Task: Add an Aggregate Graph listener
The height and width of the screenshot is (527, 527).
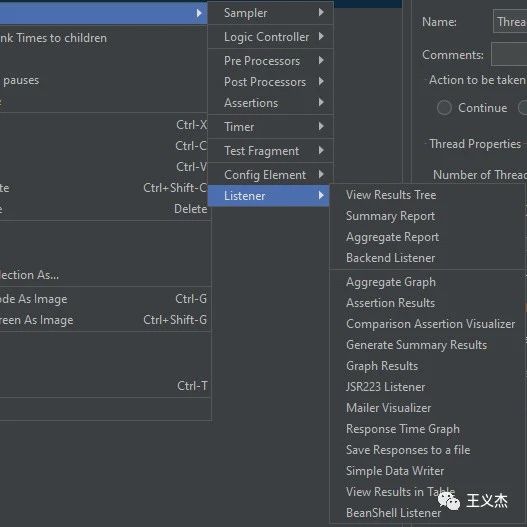Action: (391, 282)
